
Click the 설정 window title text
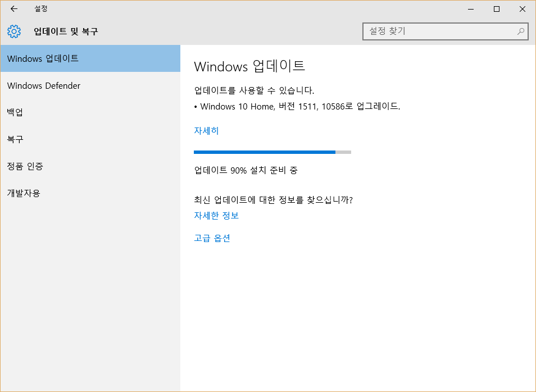[x=40, y=9]
